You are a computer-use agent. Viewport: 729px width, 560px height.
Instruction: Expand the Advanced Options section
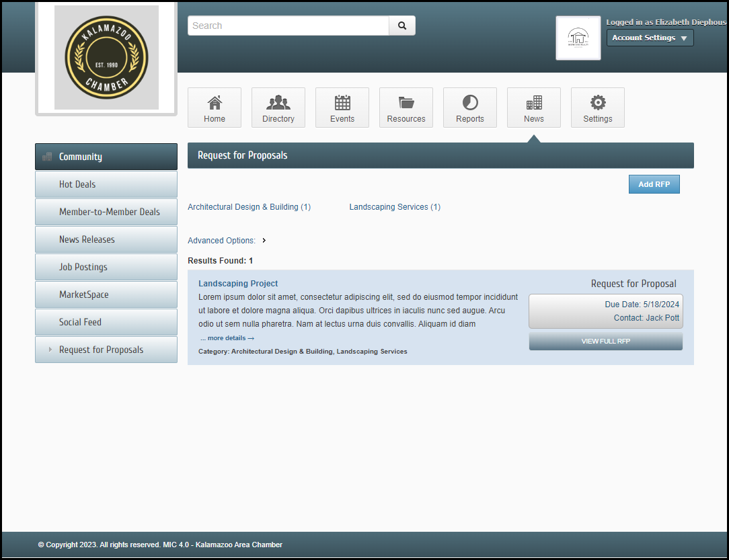pyautogui.click(x=227, y=241)
